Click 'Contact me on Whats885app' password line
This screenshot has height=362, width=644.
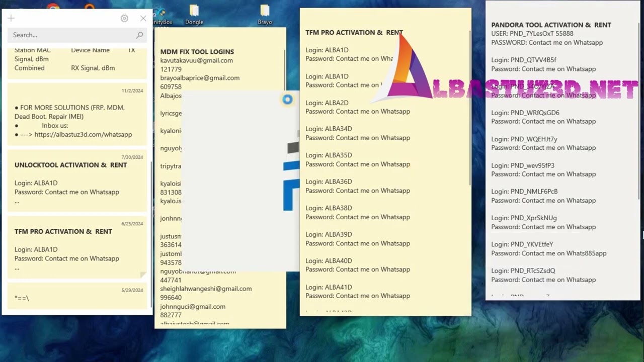click(x=549, y=253)
